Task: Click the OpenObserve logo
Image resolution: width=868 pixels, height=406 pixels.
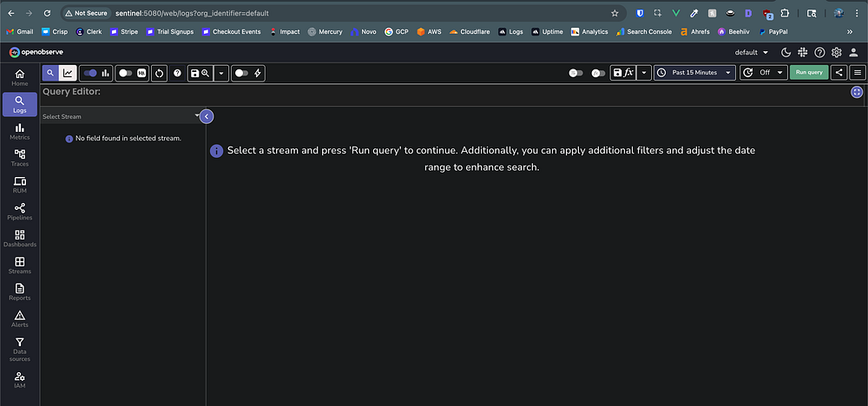Action: (36, 52)
